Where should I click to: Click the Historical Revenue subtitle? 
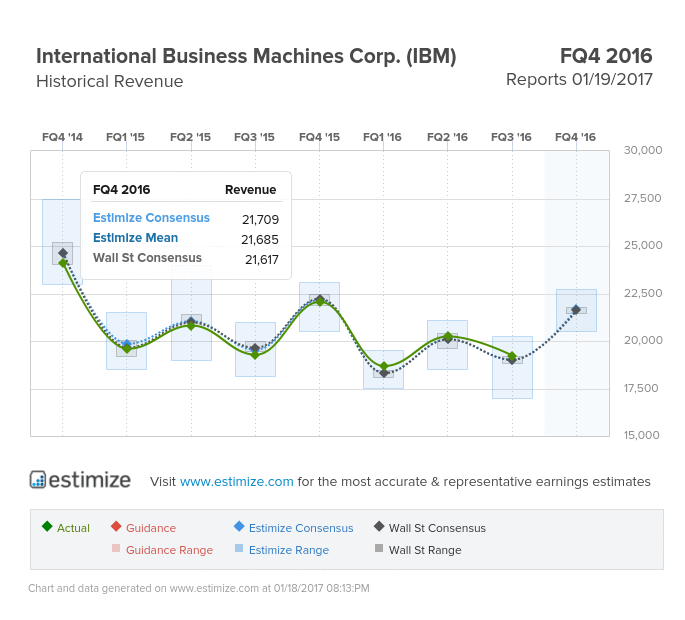(x=110, y=81)
